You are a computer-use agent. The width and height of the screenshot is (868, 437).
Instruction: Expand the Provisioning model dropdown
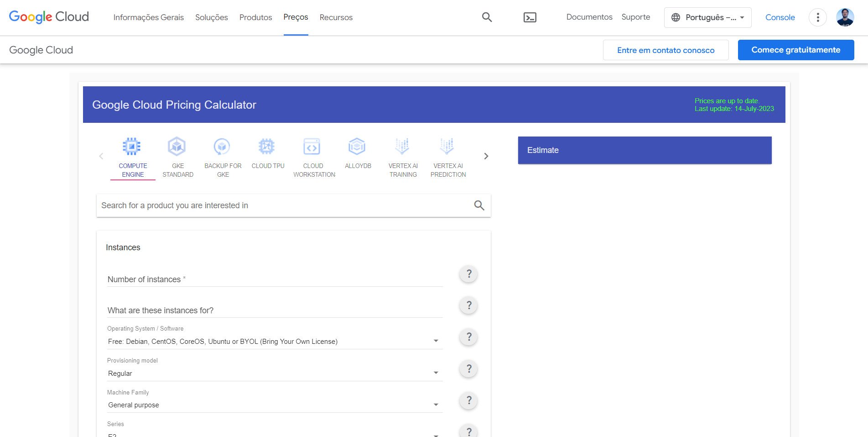[x=275, y=373]
